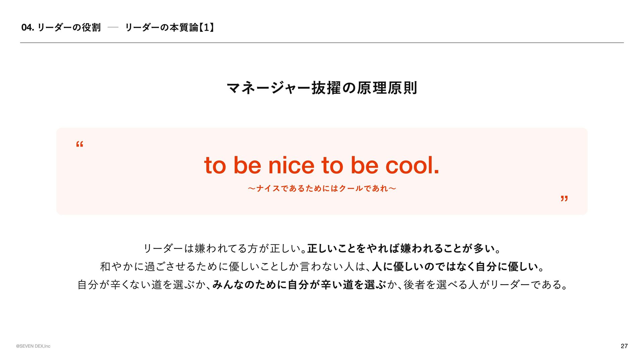The height and width of the screenshot is (362, 644).
Task: Click the text リーダーは嫌われてる方が正しい。
Action: [x=225, y=248]
